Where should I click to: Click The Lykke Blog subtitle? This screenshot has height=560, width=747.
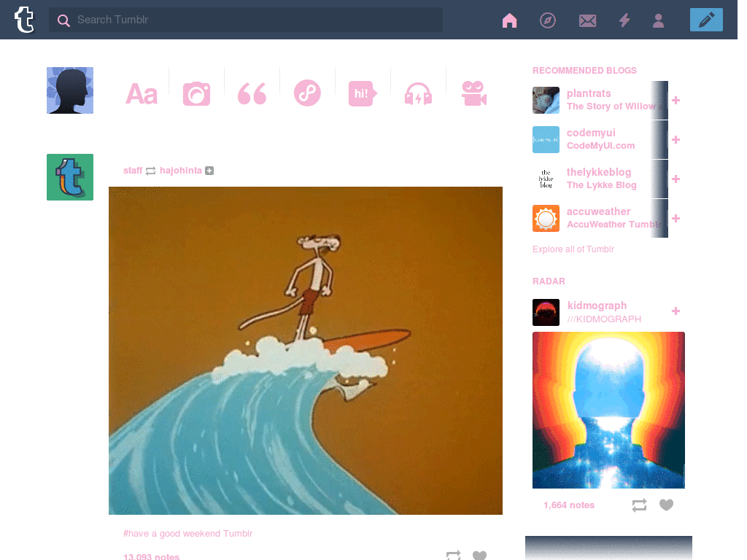[x=601, y=185]
